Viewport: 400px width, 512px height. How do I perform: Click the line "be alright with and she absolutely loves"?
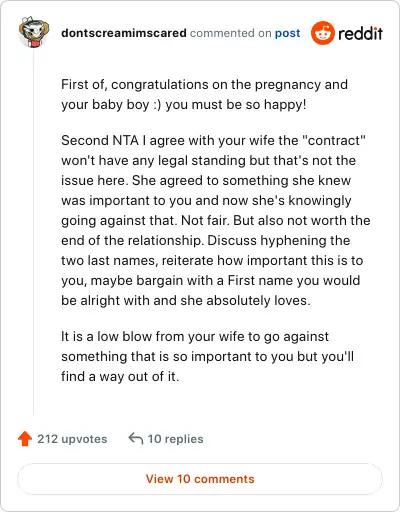tap(185, 300)
